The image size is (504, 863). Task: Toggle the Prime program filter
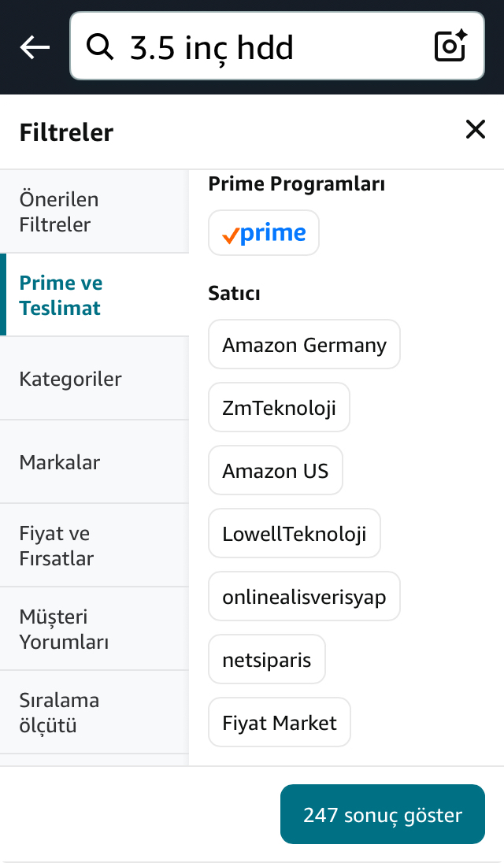point(264,233)
